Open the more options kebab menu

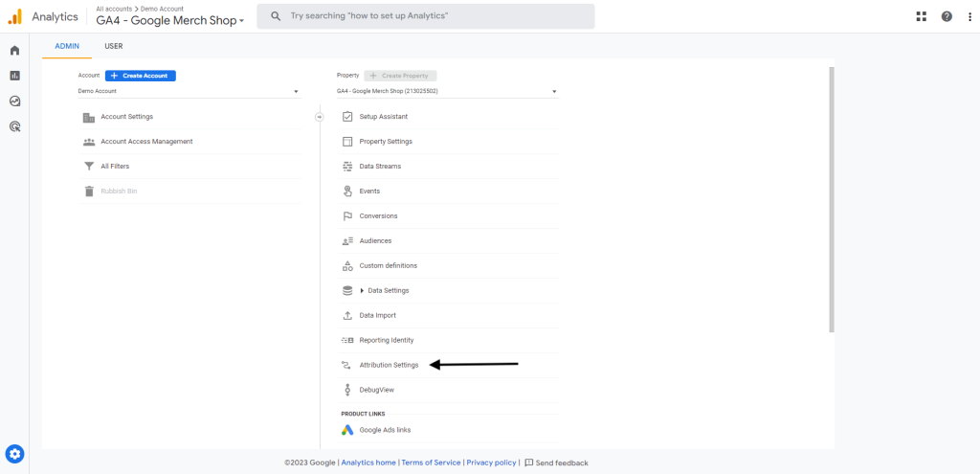click(968, 16)
